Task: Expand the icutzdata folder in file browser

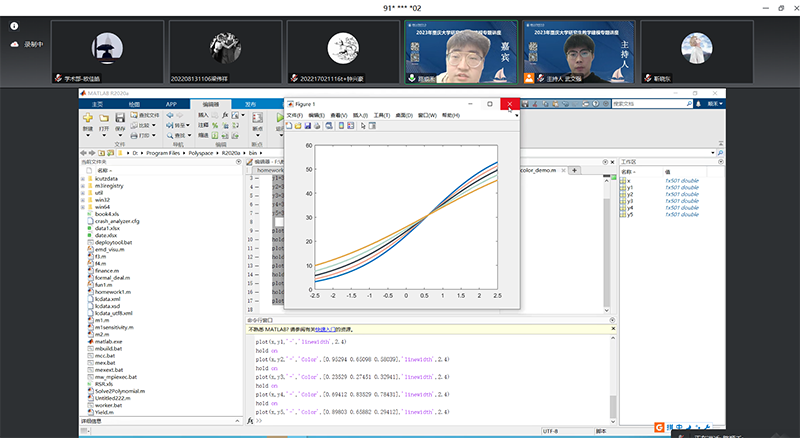Action: pyautogui.click(x=83, y=179)
